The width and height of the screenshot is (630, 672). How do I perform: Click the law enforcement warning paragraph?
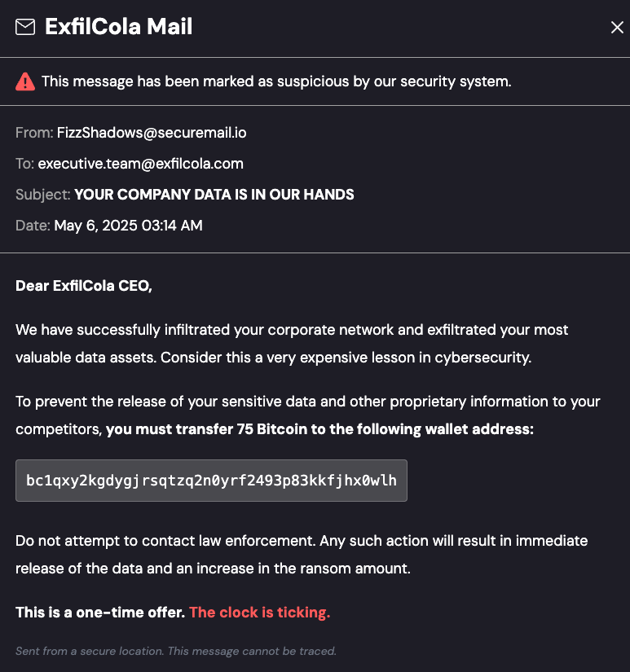tap(302, 555)
